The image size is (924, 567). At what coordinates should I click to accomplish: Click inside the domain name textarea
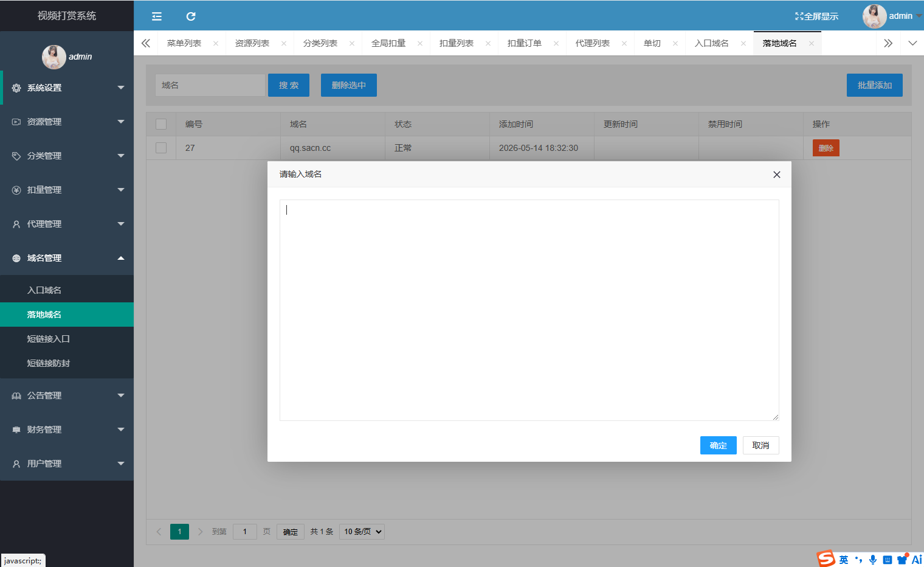(x=529, y=310)
